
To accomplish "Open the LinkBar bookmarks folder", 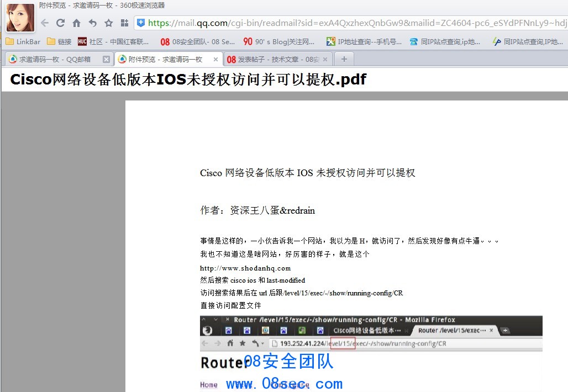I will (x=23, y=41).
